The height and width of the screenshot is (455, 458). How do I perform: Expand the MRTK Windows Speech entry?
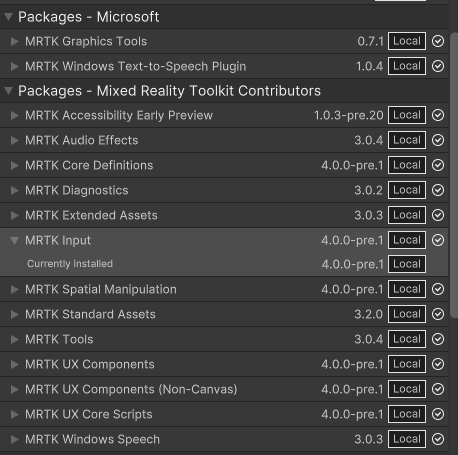click(15, 439)
